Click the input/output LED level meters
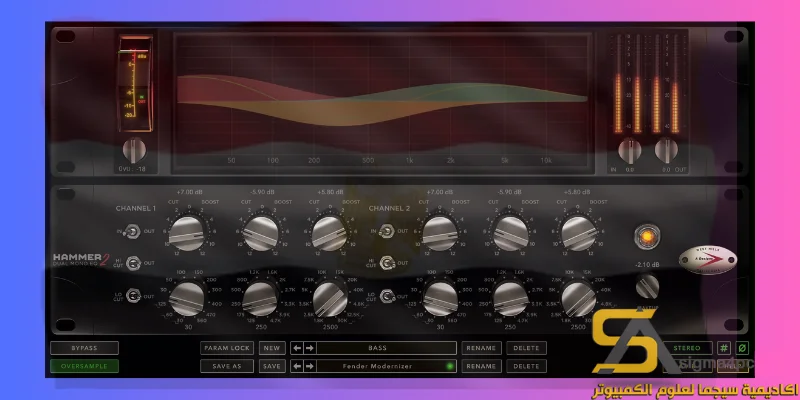Viewport: 800px width, 400px height. click(x=647, y=83)
